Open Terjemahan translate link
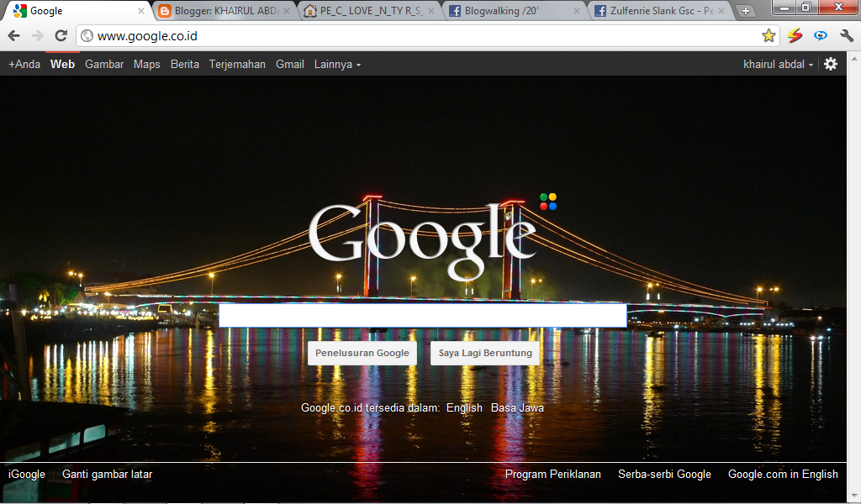 (x=237, y=64)
